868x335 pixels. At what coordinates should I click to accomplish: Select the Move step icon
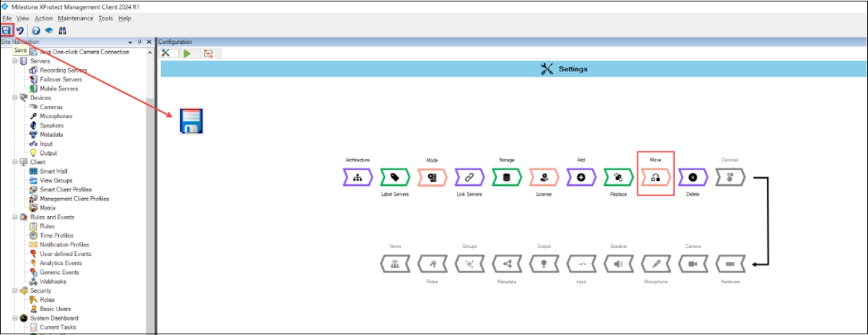click(x=655, y=177)
